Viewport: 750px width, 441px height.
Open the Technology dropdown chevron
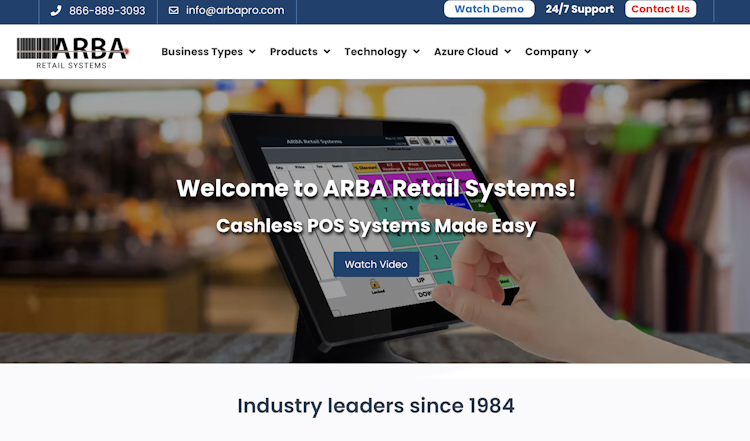(x=416, y=52)
